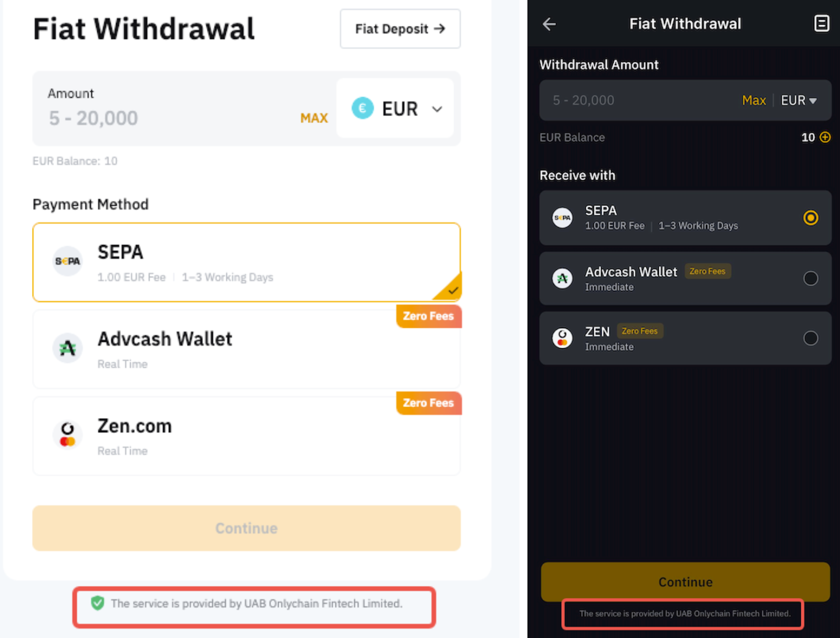Click the plus icon beside EUR balance
The height and width of the screenshot is (638, 840).
click(825, 138)
